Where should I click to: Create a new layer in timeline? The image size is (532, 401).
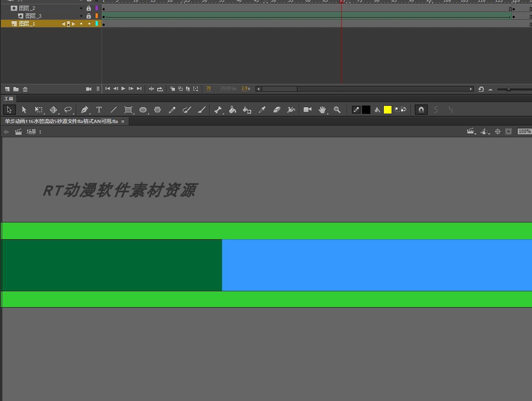pyautogui.click(x=7, y=89)
